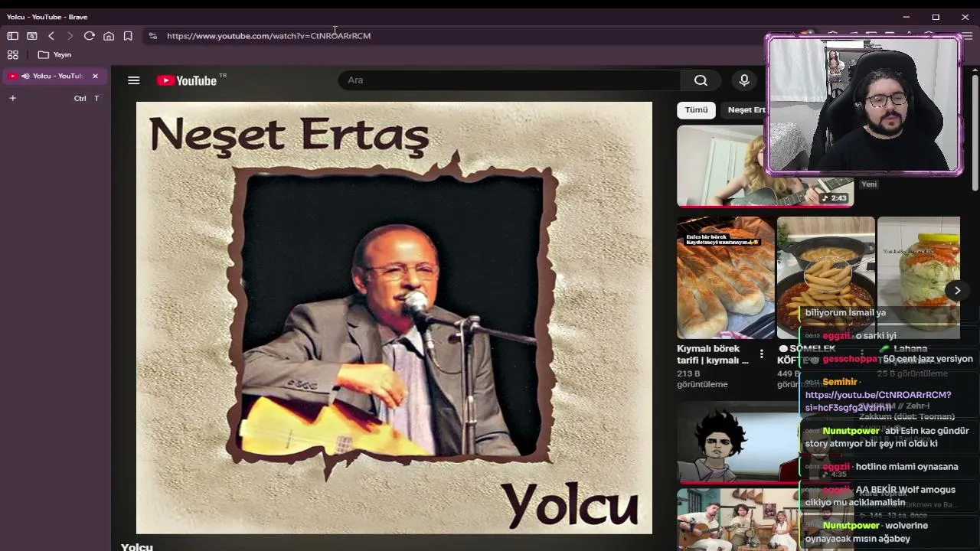Open the pasta pan short thumbnail
This screenshot has height=551, width=980.
[x=825, y=277]
